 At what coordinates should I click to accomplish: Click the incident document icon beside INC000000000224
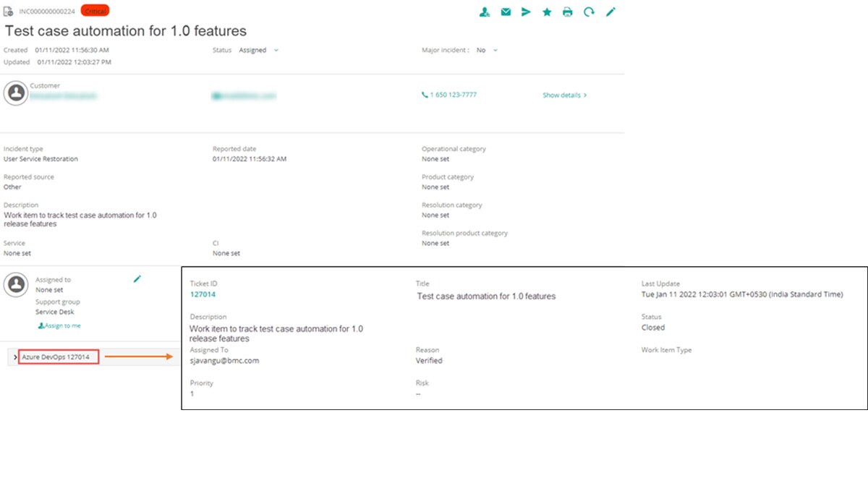coord(9,12)
